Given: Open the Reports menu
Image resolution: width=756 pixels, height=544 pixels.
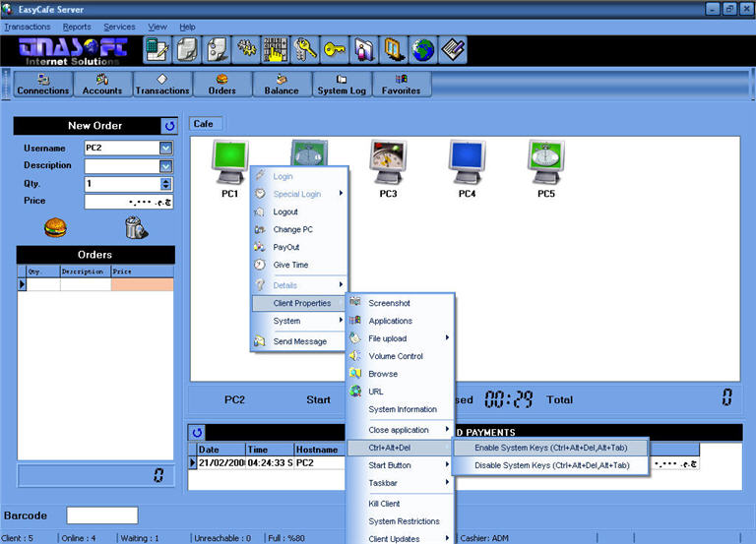Looking at the screenshot, I should (77, 27).
